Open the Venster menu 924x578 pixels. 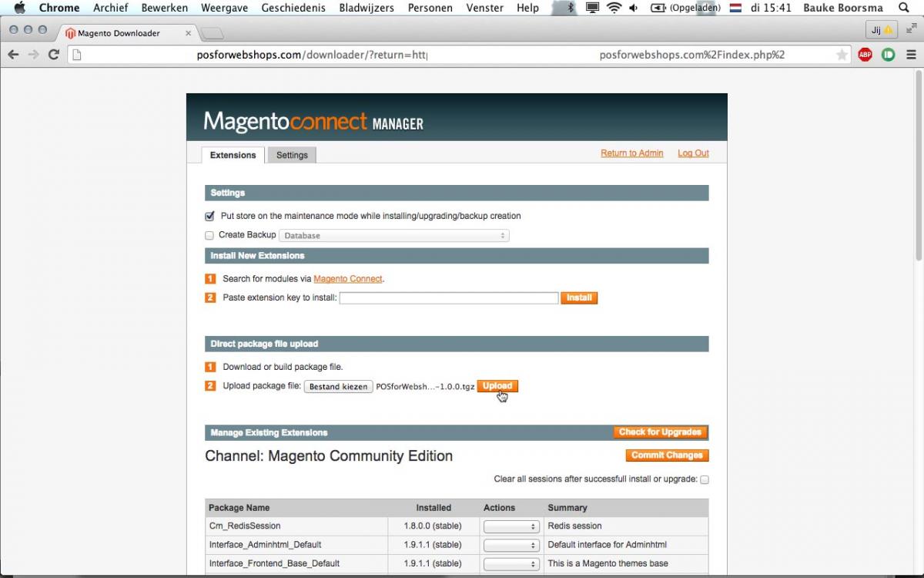coord(485,8)
